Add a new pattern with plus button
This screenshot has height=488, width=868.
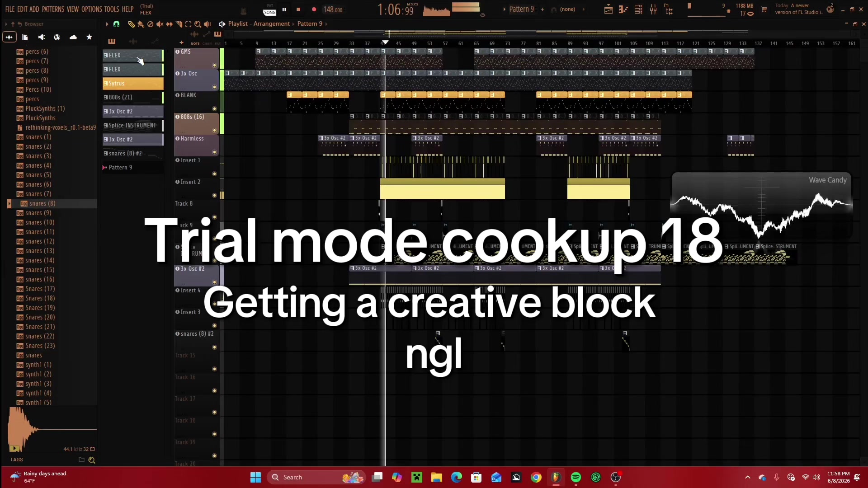542,9
